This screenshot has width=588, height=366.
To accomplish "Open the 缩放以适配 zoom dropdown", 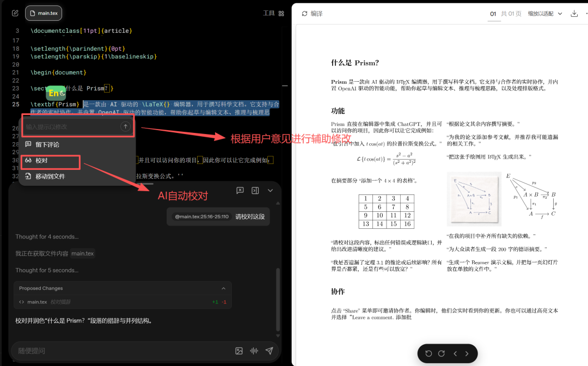I will tap(545, 14).
